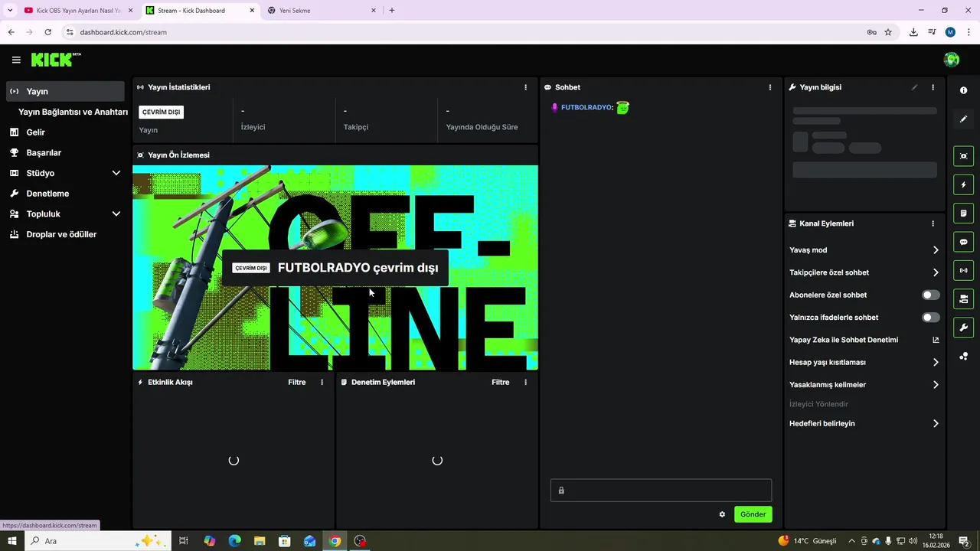Open the Chrome three-dot menu

click(x=969, y=32)
